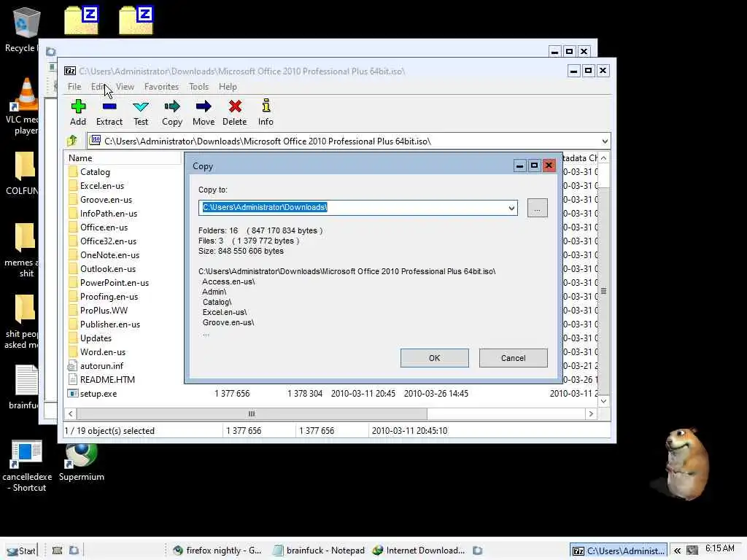
Task: Open the Help menu
Action: pos(228,87)
